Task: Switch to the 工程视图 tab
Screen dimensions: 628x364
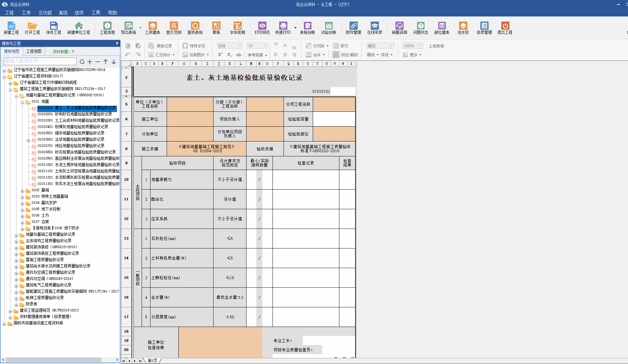Action: 34,51
